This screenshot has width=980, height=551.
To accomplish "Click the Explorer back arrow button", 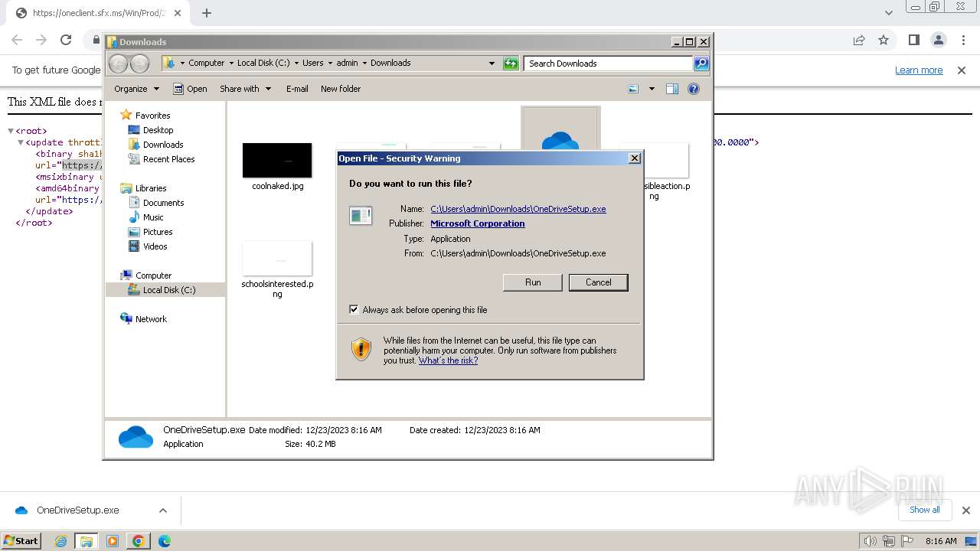I will coord(119,64).
